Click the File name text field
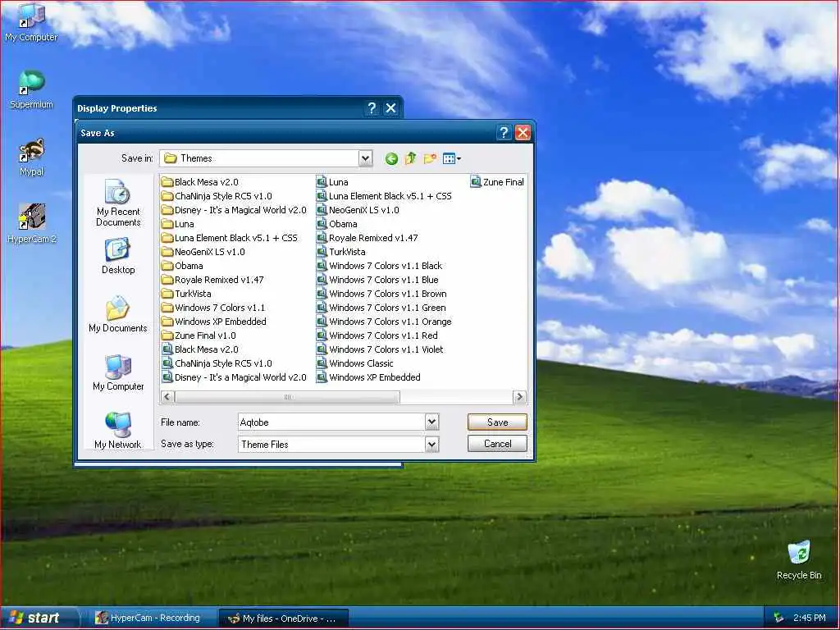Image resolution: width=840 pixels, height=630 pixels. pyautogui.click(x=331, y=422)
